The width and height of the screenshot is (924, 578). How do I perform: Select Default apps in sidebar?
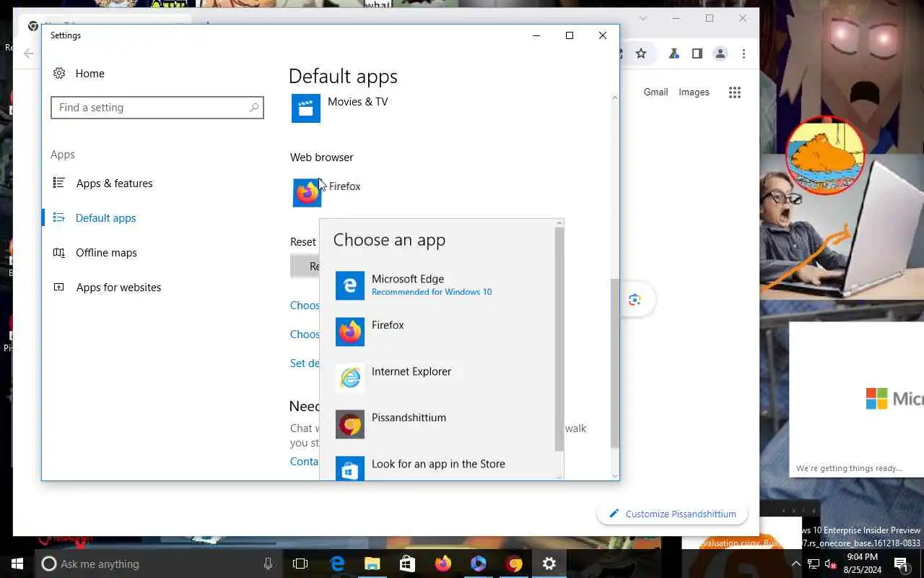(x=105, y=218)
